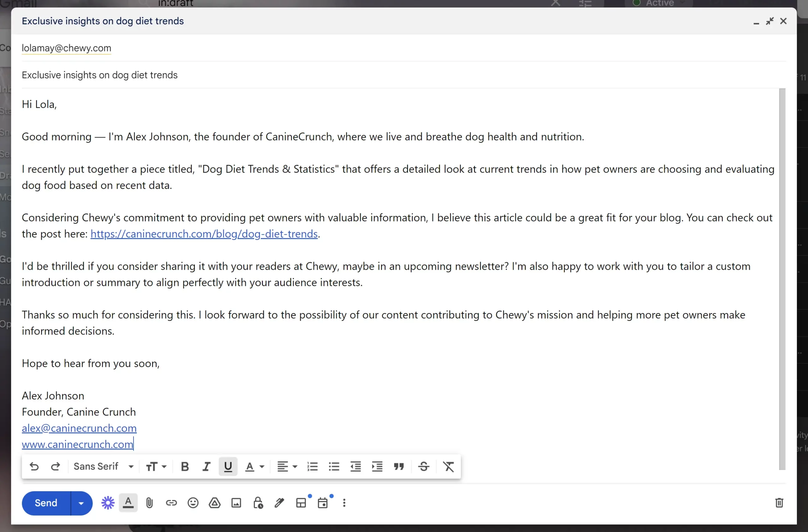Screen dimensions: 808x532
Task: Close the compose window
Action: coord(783,21)
